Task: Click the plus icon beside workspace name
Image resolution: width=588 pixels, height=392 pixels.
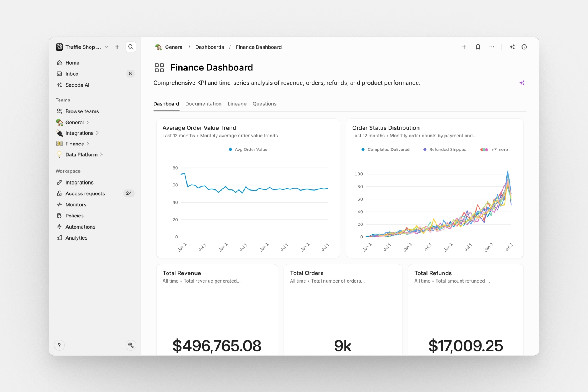Action: (x=117, y=47)
